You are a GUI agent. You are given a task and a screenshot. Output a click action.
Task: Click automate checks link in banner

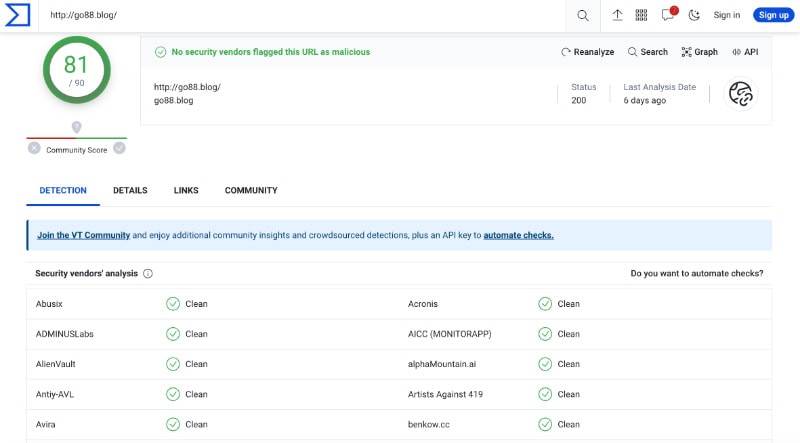(518, 235)
